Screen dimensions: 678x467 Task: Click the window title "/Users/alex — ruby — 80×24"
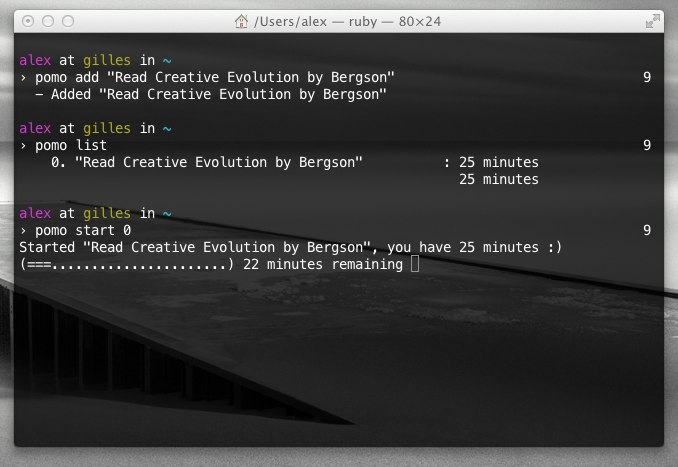(x=350, y=20)
